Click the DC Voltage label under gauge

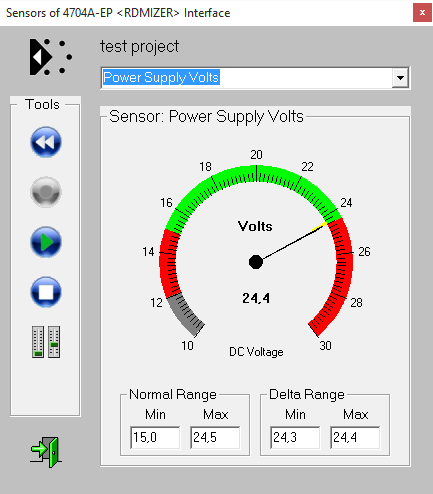click(256, 352)
